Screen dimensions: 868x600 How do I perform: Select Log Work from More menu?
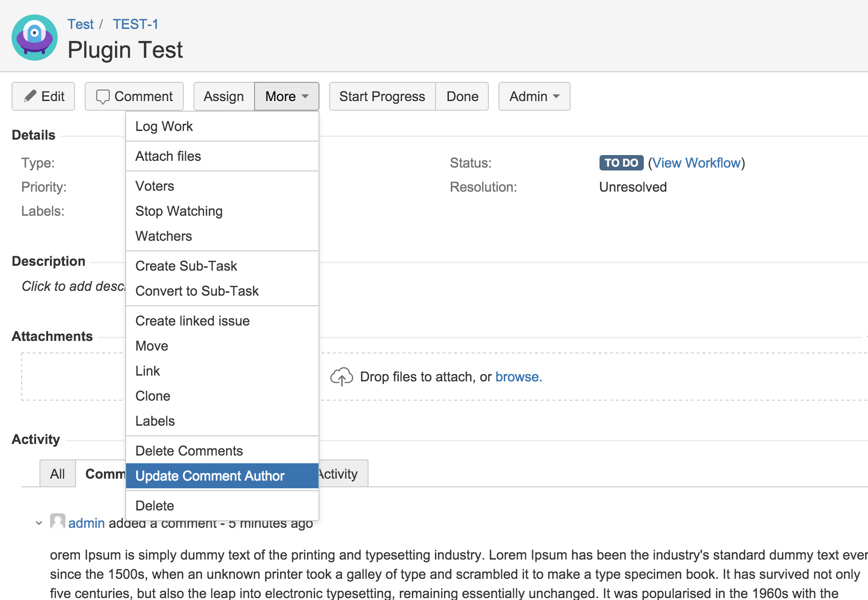222,126
